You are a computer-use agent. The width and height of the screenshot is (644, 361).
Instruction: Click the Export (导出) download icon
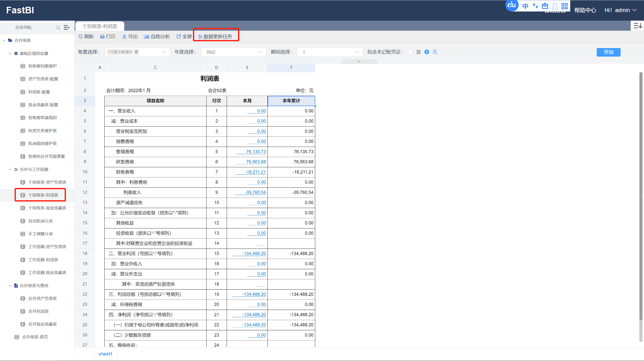pyautogui.click(x=124, y=36)
